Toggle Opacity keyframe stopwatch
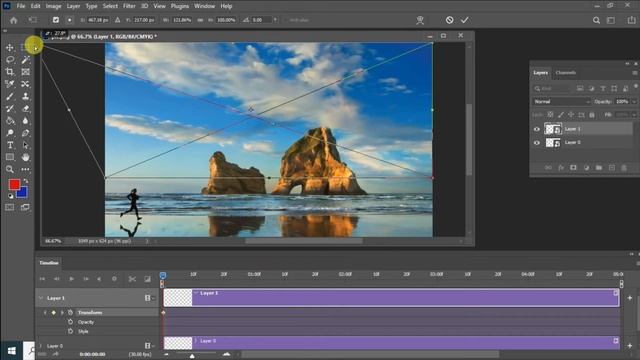 (x=70, y=322)
